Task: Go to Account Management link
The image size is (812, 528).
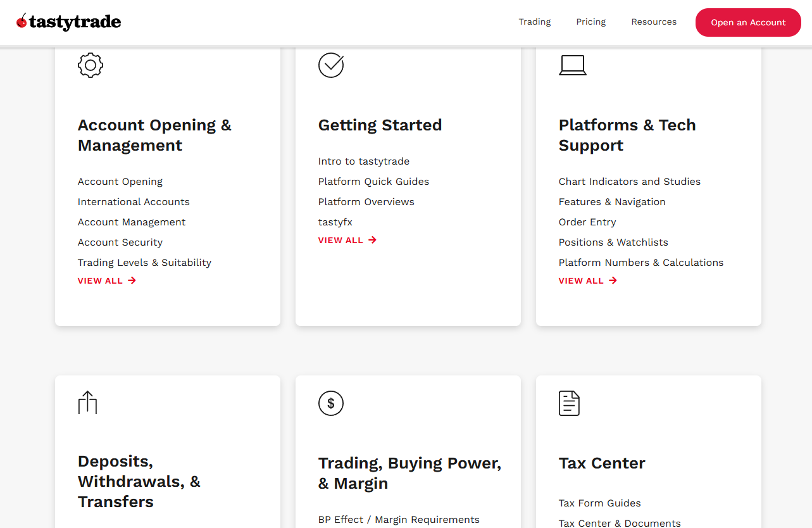Action: point(132,222)
